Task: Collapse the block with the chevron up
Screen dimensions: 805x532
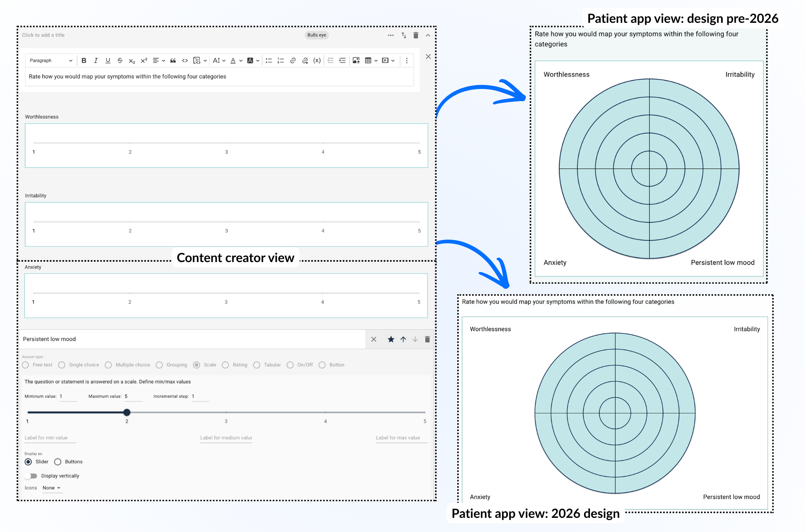Action: click(428, 35)
